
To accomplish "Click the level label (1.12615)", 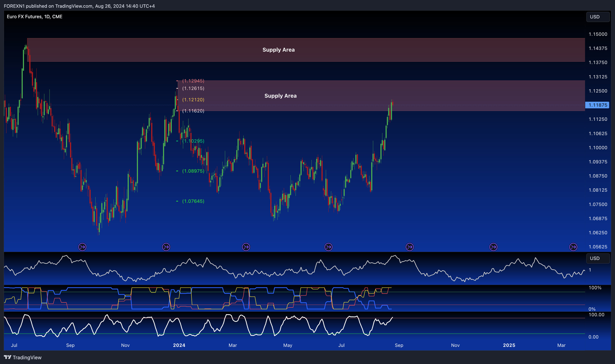I will click(193, 88).
